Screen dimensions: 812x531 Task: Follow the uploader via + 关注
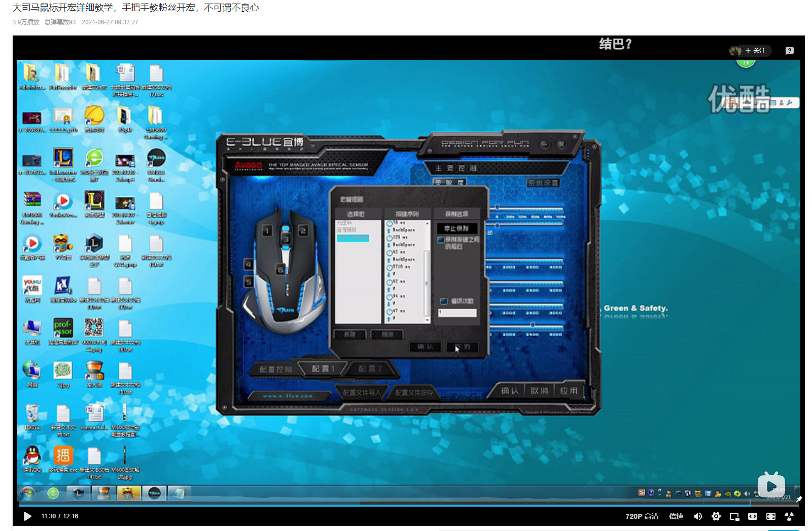(x=756, y=51)
